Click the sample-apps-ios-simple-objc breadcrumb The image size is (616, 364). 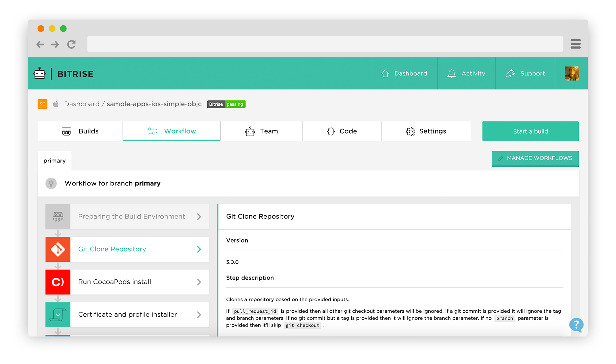pyautogui.click(x=154, y=104)
